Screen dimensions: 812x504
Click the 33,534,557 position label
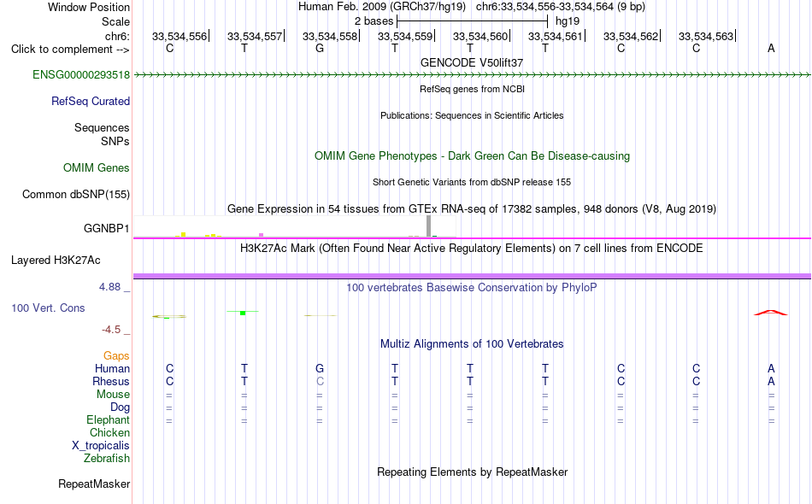tap(254, 36)
